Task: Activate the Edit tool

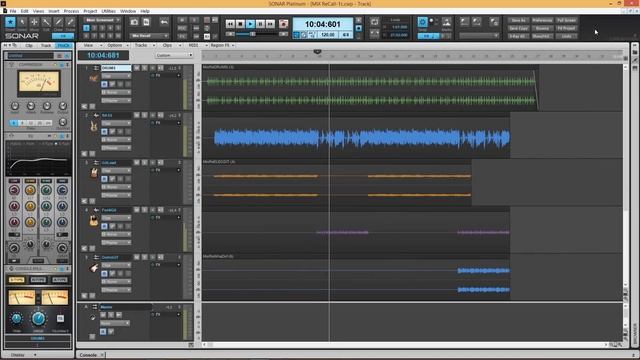Action: pos(46,22)
